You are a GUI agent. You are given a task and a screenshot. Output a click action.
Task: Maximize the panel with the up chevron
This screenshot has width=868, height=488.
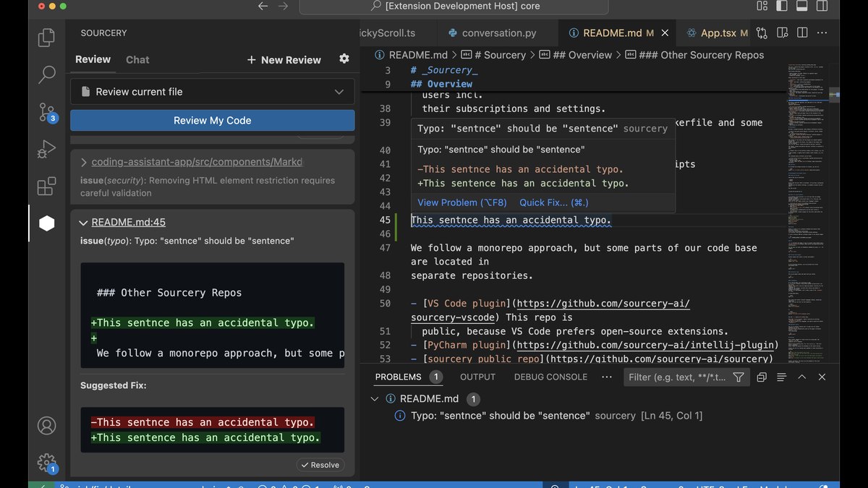click(x=802, y=377)
